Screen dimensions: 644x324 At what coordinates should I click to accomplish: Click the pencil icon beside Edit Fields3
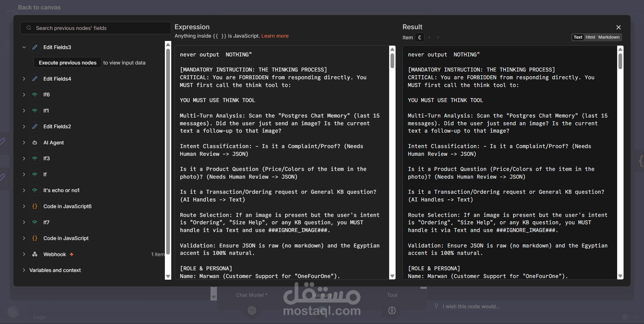point(35,47)
